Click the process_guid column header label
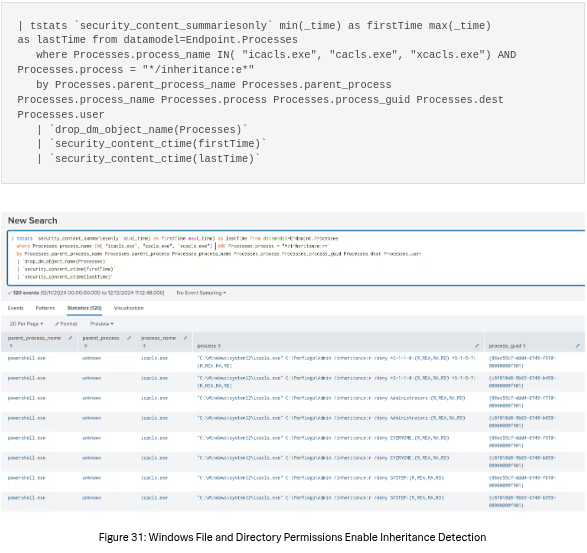Viewport: 587px width, 553px height. point(505,346)
